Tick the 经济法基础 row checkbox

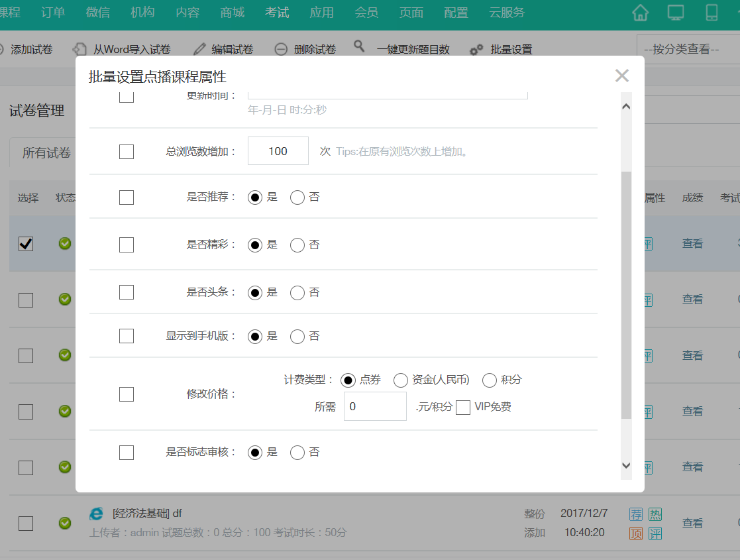(26, 523)
